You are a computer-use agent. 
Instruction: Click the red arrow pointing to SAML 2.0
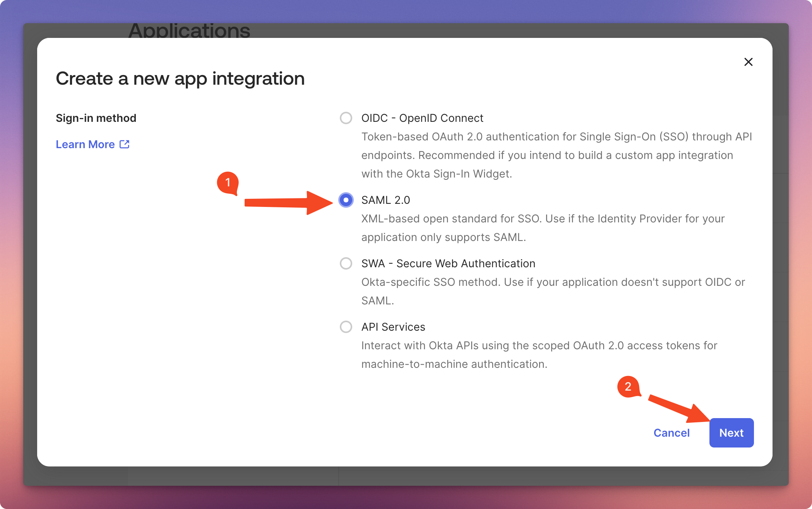tap(286, 202)
